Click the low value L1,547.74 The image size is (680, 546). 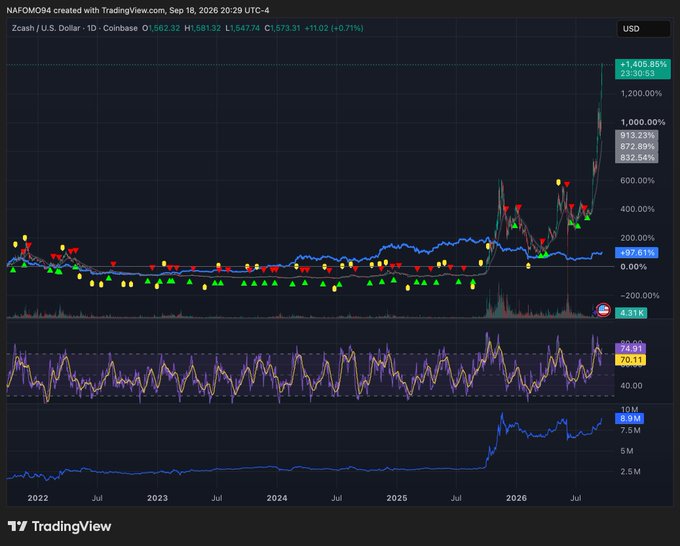[x=243, y=28]
